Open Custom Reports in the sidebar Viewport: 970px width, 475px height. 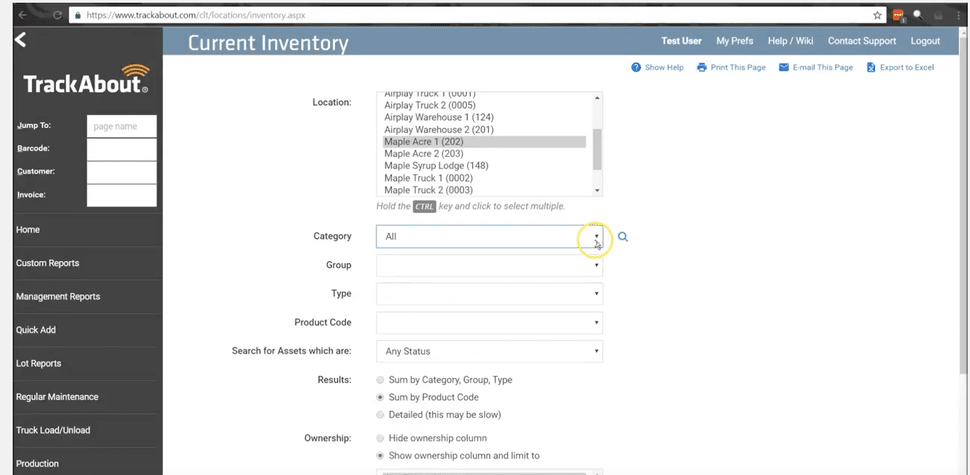pyautogui.click(x=47, y=263)
